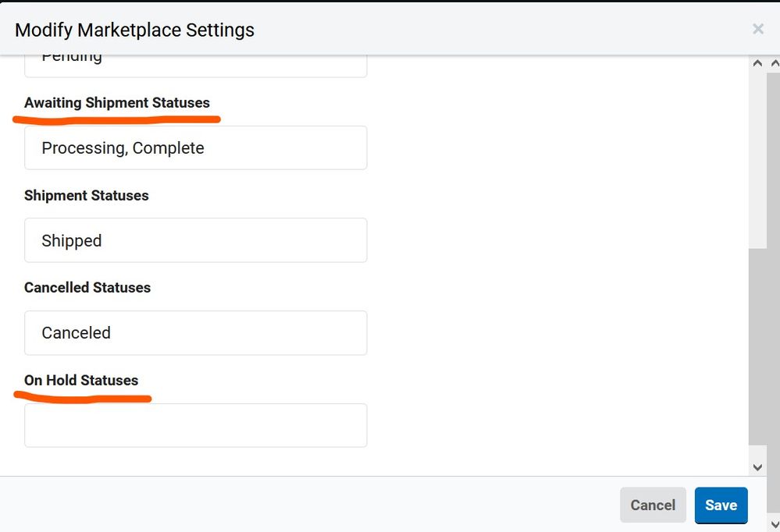The image size is (780, 532).
Task: Click the inner scrollbar up arrow
Action: [x=757, y=62]
